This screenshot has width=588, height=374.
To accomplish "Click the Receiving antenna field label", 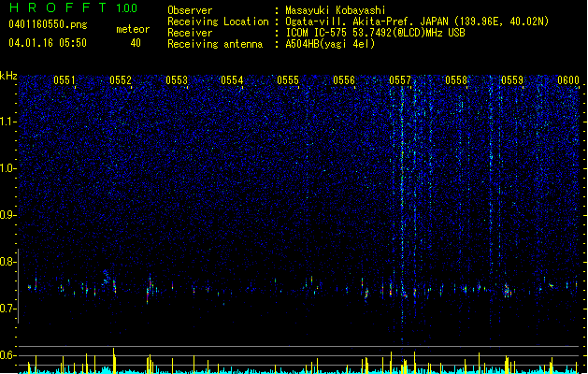I will pyautogui.click(x=215, y=44).
